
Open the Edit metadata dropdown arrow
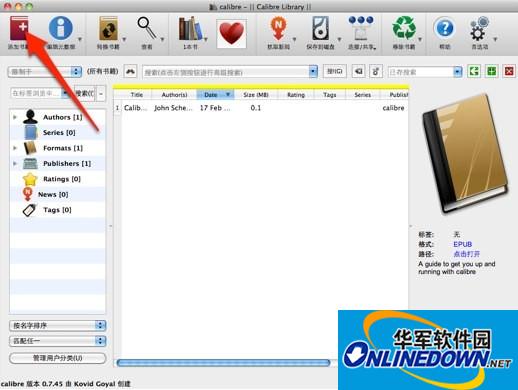click(80, 39)
